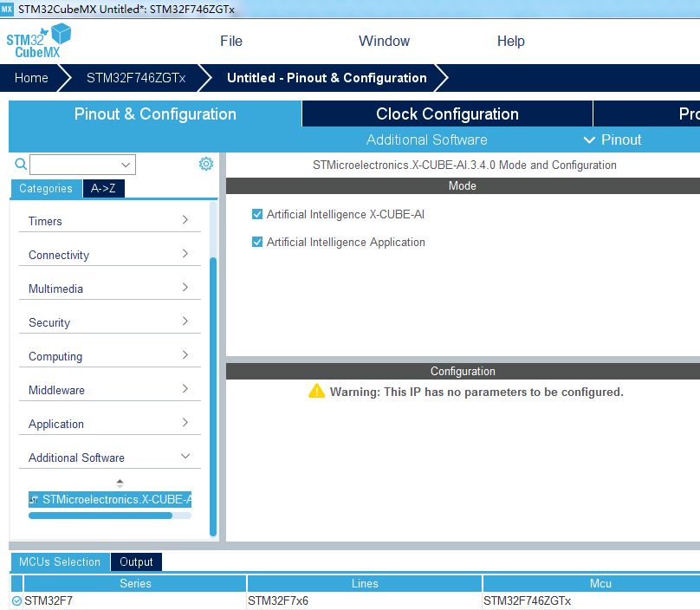This screenshot has height=610, width=700.
Task: Select the Categories tab
Action: pyautogui.click(x=46, y=188)
